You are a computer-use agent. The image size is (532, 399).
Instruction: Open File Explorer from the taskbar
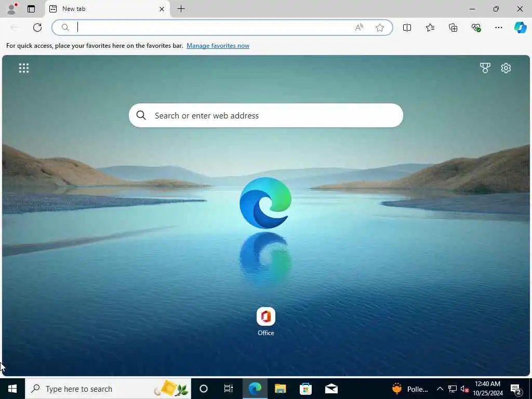point(280,389)
